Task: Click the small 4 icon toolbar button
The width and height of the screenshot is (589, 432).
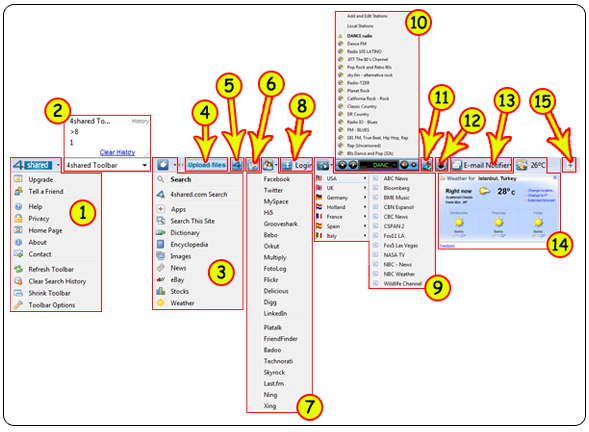Action: pyautogui.click(x=237, y=165)
